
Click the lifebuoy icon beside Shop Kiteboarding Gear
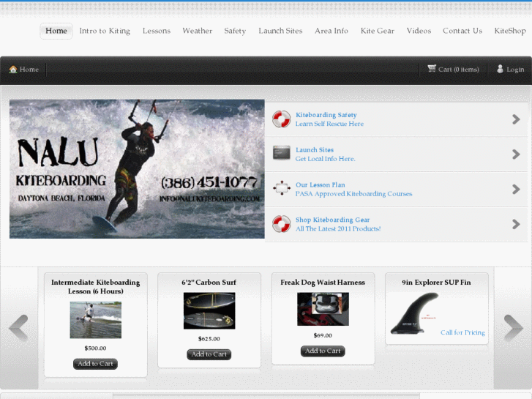[281, 224]
